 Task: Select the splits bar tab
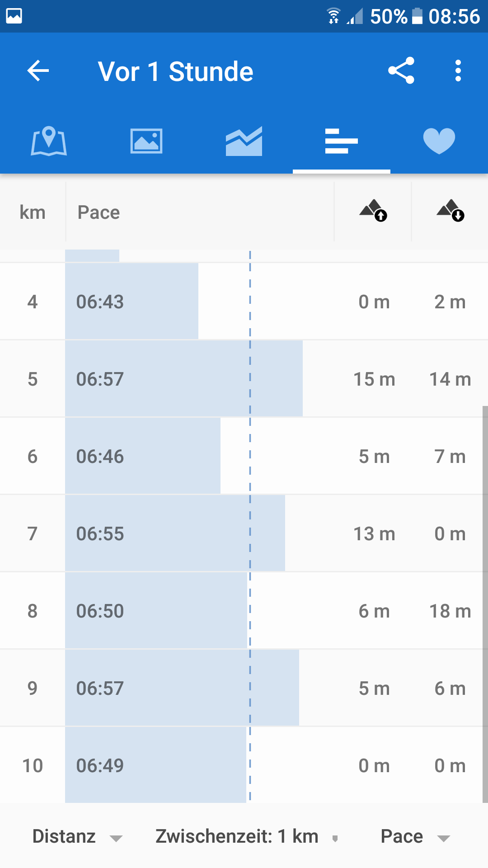click(342, 141)
